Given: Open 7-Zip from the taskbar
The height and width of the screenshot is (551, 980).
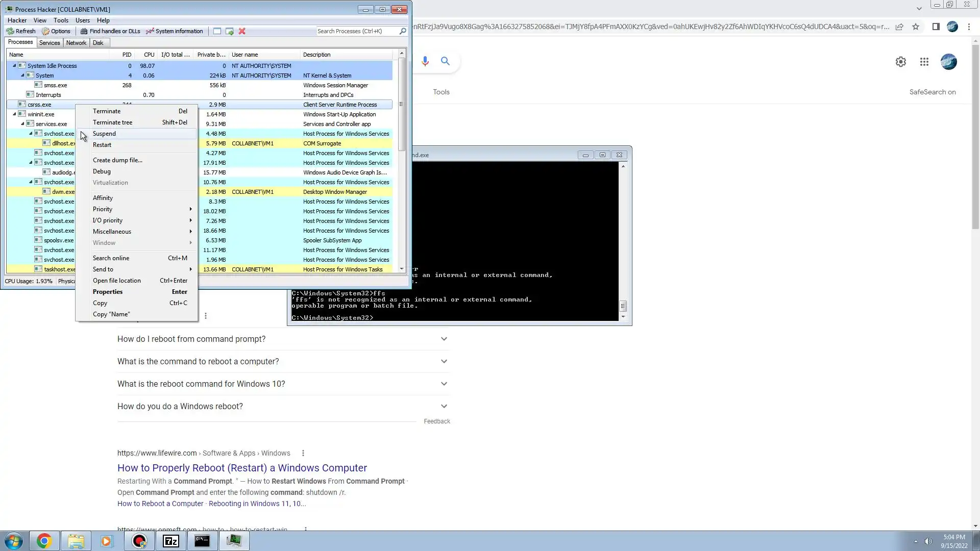Looking at the screenshot, I should click(170, 541).
